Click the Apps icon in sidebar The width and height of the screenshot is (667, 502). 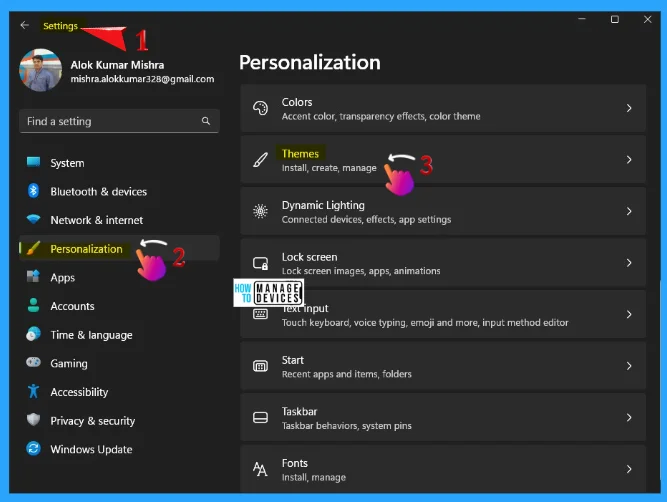pos(33,277)
